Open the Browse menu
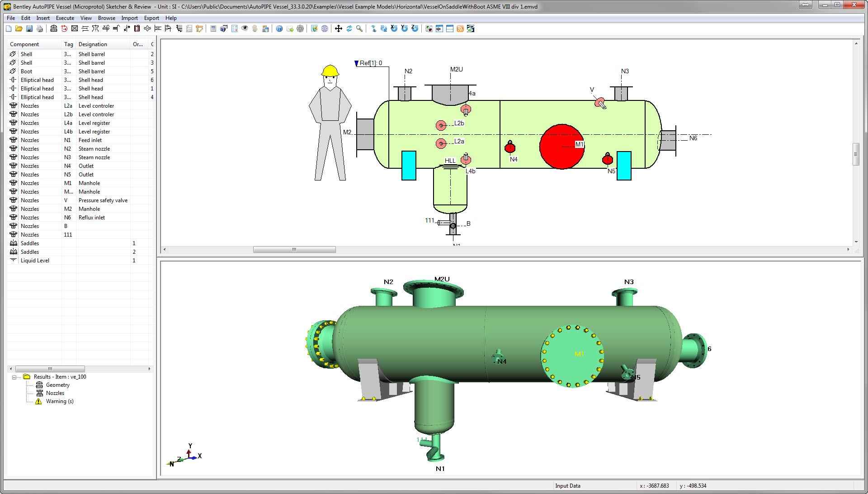Viewport: 868px width, 494px height. [x=107, y=18]
